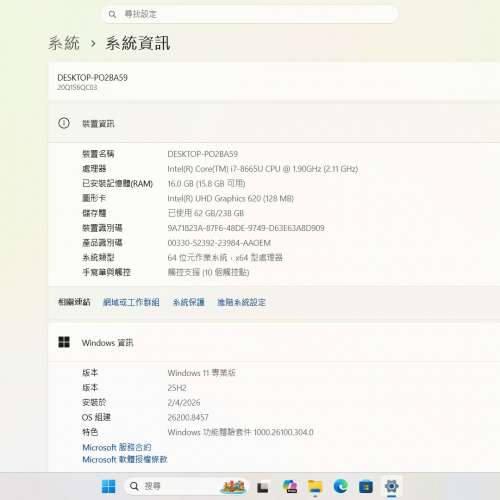500x500 pixels.
Task: Click the Windows logo beside Windows 資訊
Action: pos(64,342)
